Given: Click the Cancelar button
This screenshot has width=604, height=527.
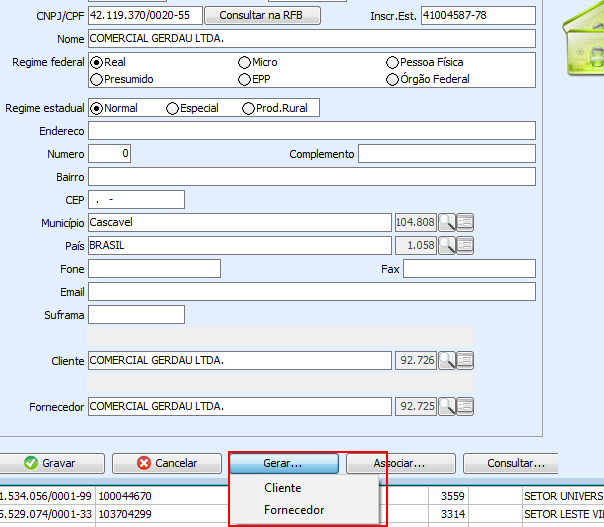Looking at the screenshot, I should pos(167,463).
